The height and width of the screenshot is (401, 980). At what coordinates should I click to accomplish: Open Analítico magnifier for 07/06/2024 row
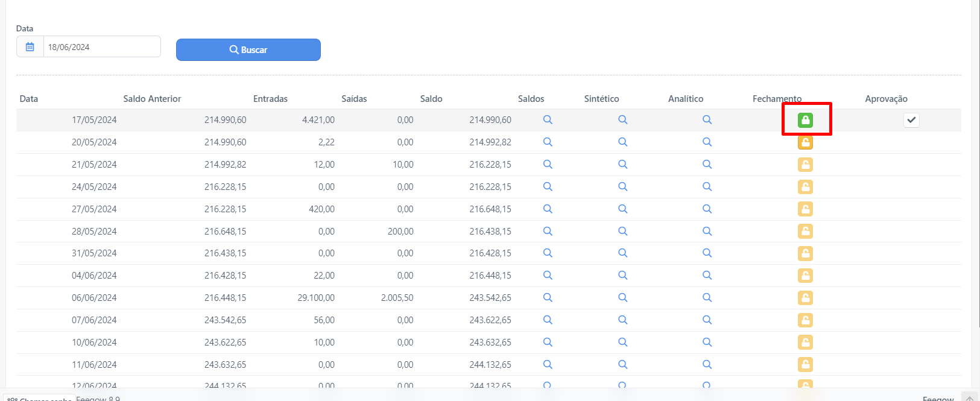pos(707,320)
